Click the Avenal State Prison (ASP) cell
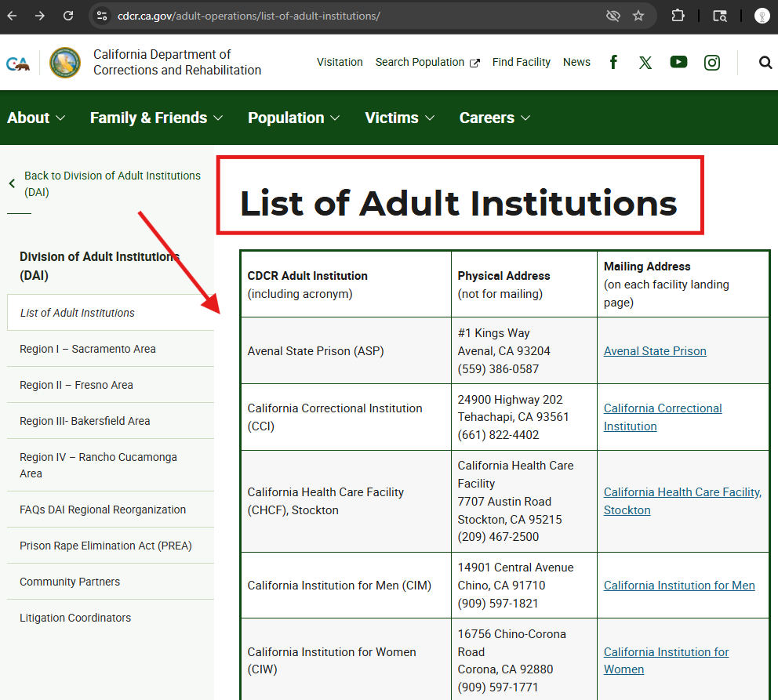This screenshot has height=700, width=778. click(346, 351)
